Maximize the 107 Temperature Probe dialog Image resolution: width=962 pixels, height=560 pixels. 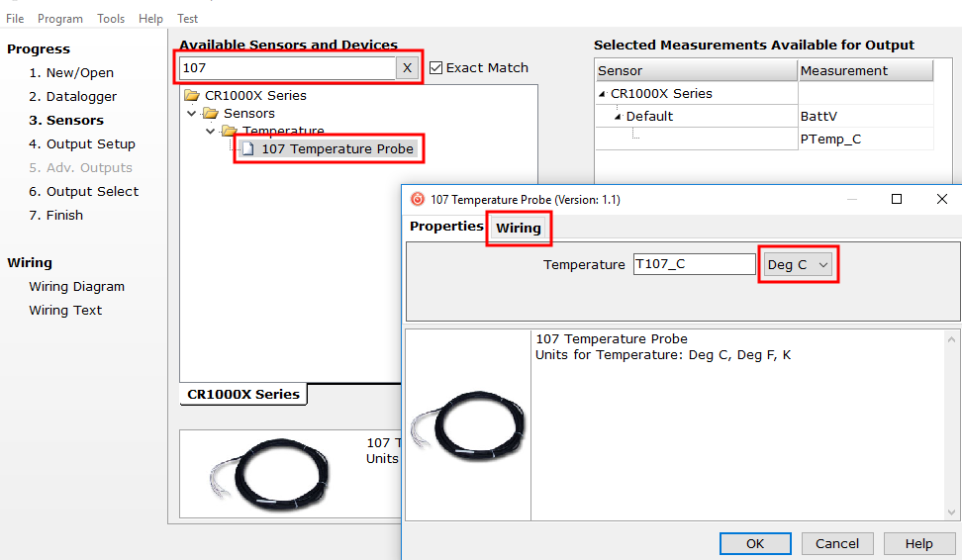tap(897, 199)
